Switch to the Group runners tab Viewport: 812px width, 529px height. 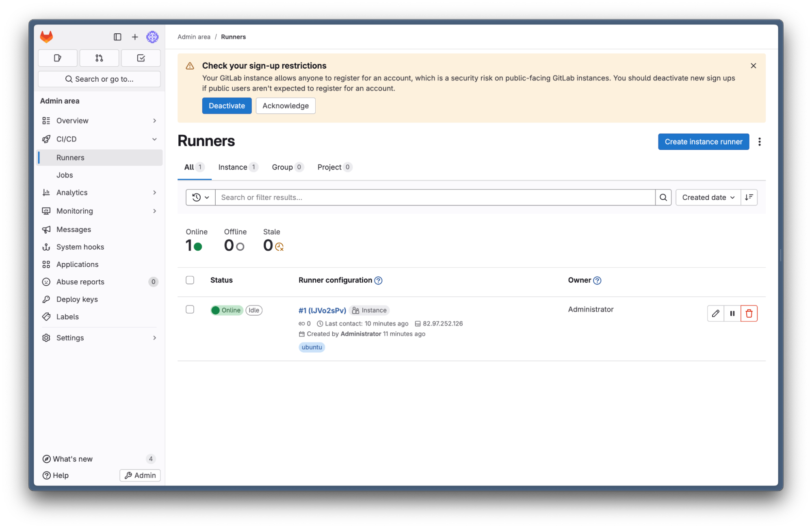pos(287,167)
